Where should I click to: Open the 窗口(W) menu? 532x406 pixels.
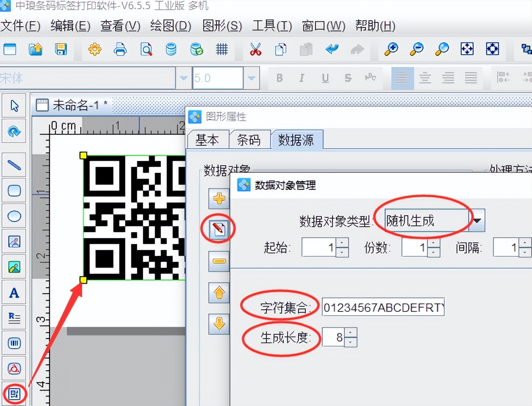coord(324,26)
